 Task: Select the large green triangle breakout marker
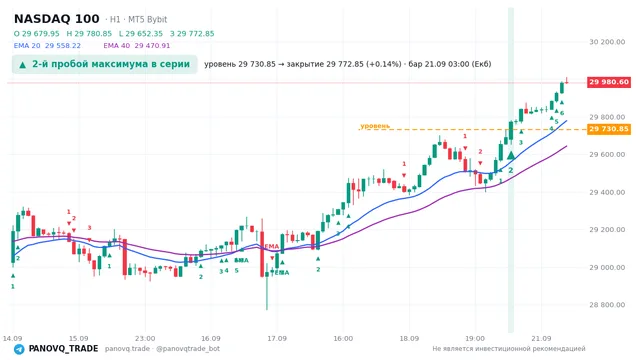(x=511, y=155)
